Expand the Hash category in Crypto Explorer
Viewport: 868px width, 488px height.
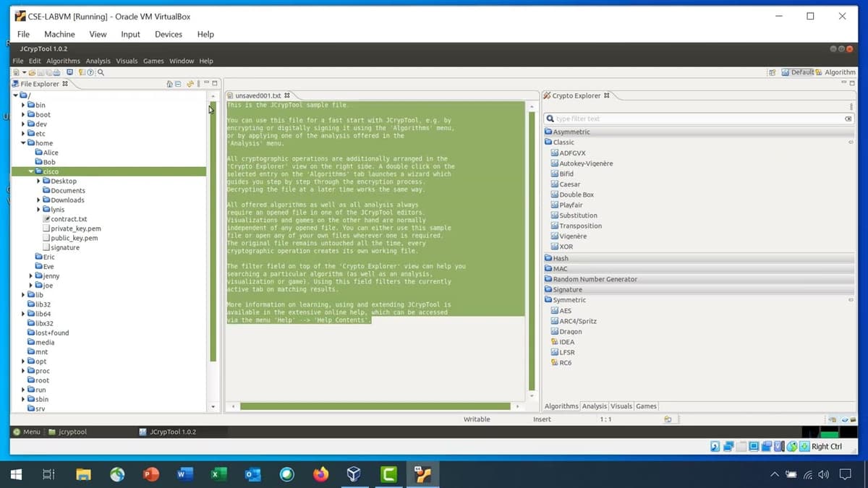click(561, 258)
